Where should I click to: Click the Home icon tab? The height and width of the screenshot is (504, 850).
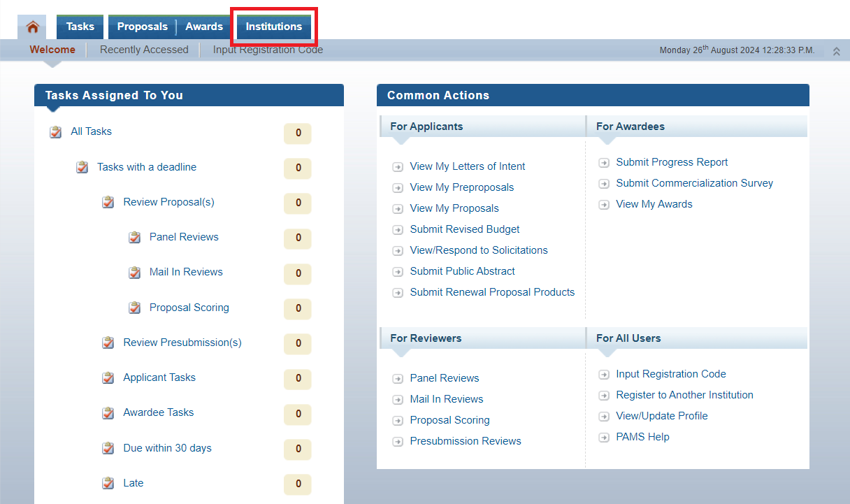[x=32, y=27]
